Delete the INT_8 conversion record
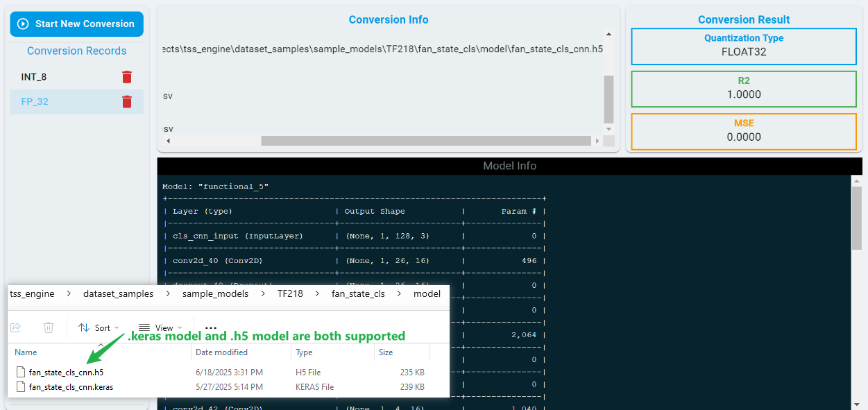Screen dimensions: 868x410 pyautogui.click(x=127, y=77)
